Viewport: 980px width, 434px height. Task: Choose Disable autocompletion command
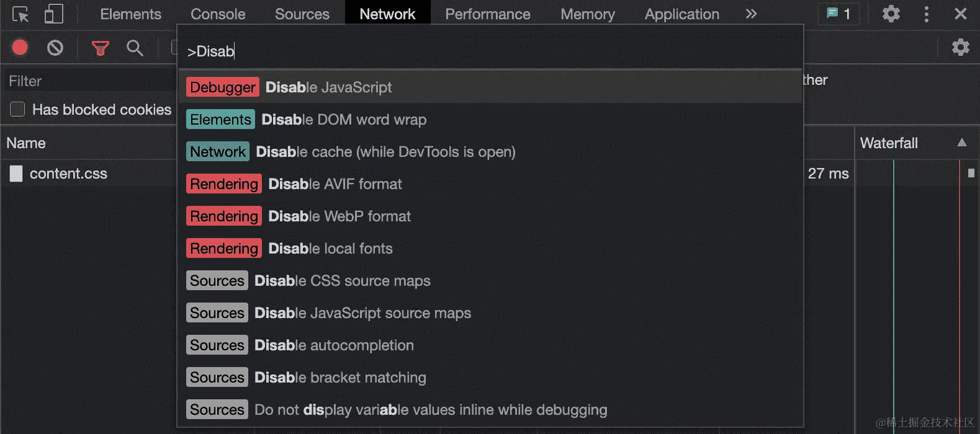(x=490, y=345)
